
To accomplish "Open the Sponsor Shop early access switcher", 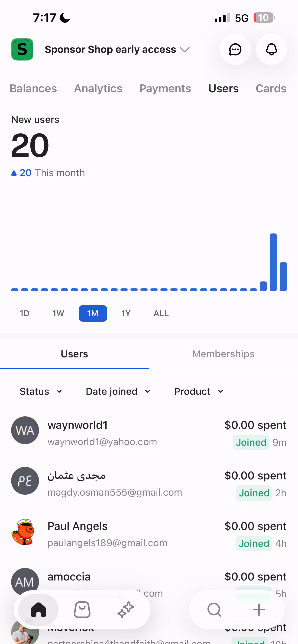I will (117, 50).
